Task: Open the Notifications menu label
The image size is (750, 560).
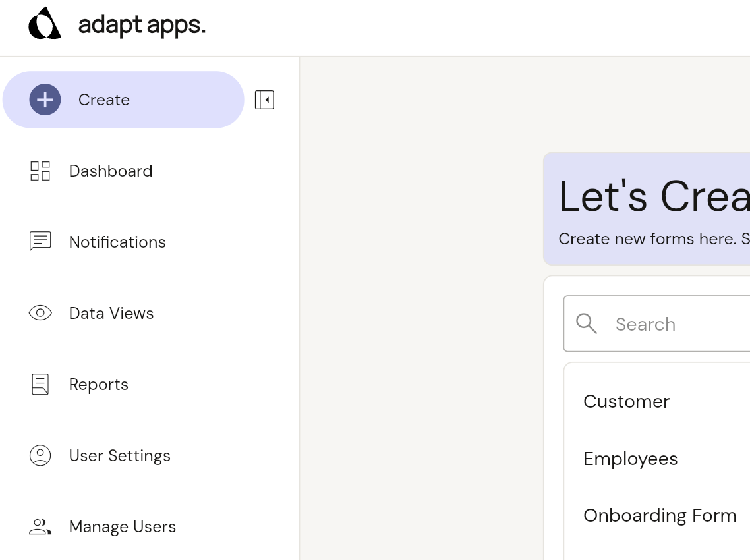Action: click(117, 242)
